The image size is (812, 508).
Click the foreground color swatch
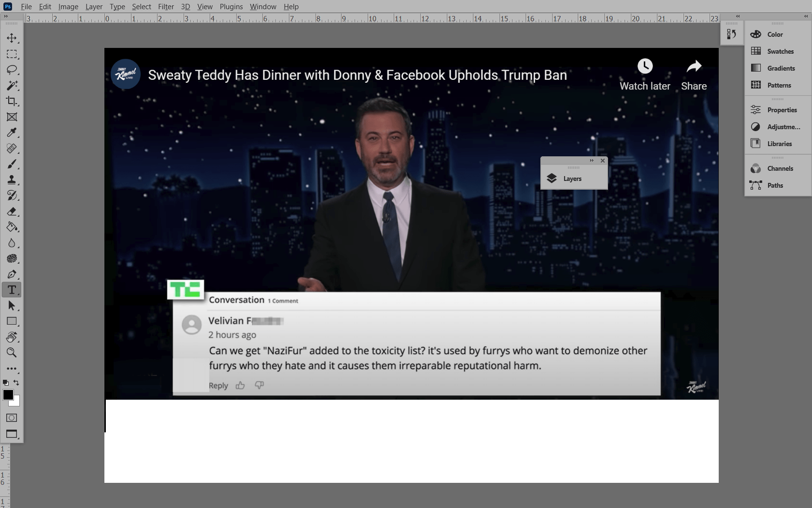(x=8, y=395)
